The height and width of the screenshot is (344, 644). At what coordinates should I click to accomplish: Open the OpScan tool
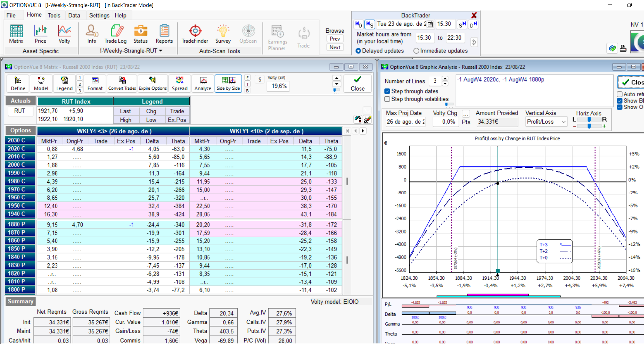pyautogui.click(x=248, y=34)
